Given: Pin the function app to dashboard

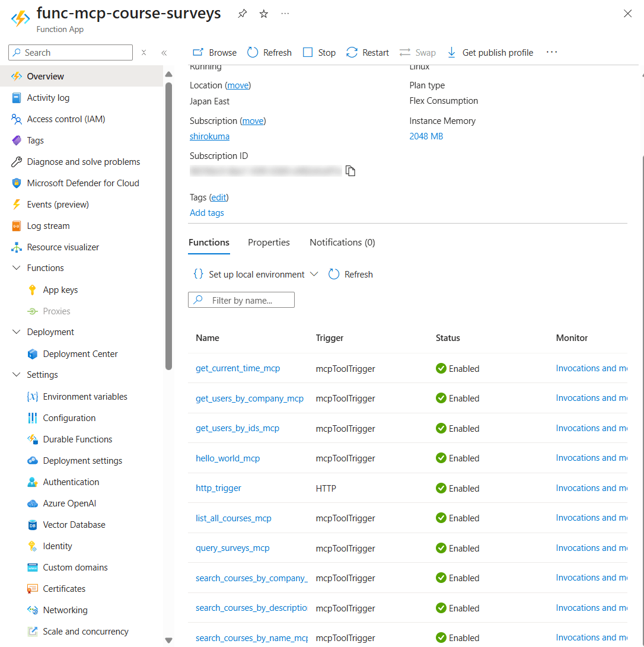Looking at the screenshot, I should pyautogui.click(x=242, y=14).
